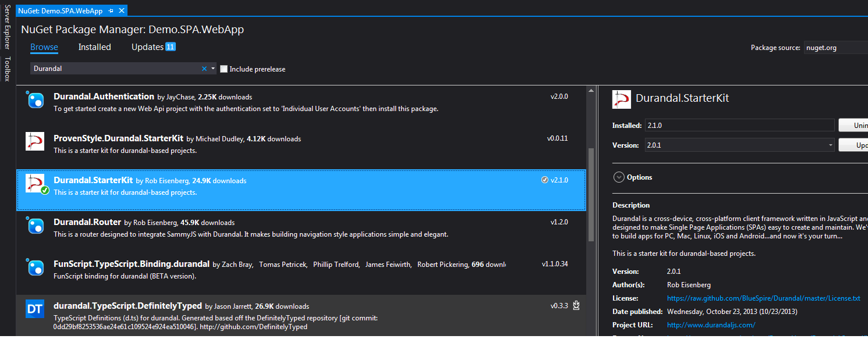Click the Uninstall button
This screenshot has width=868, height=339.
(853, 125)
